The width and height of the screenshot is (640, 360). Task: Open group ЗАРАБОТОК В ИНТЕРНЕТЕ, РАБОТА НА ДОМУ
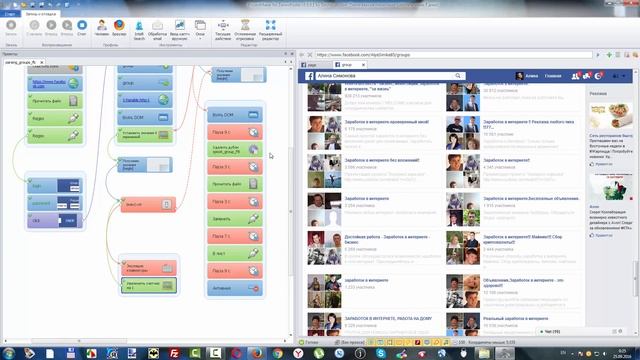point(388,318)
